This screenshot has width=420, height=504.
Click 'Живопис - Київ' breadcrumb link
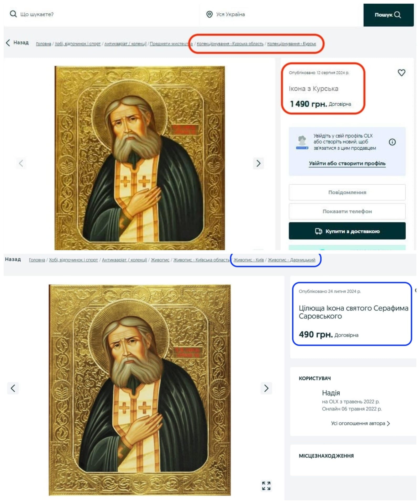tap(249, 260)
